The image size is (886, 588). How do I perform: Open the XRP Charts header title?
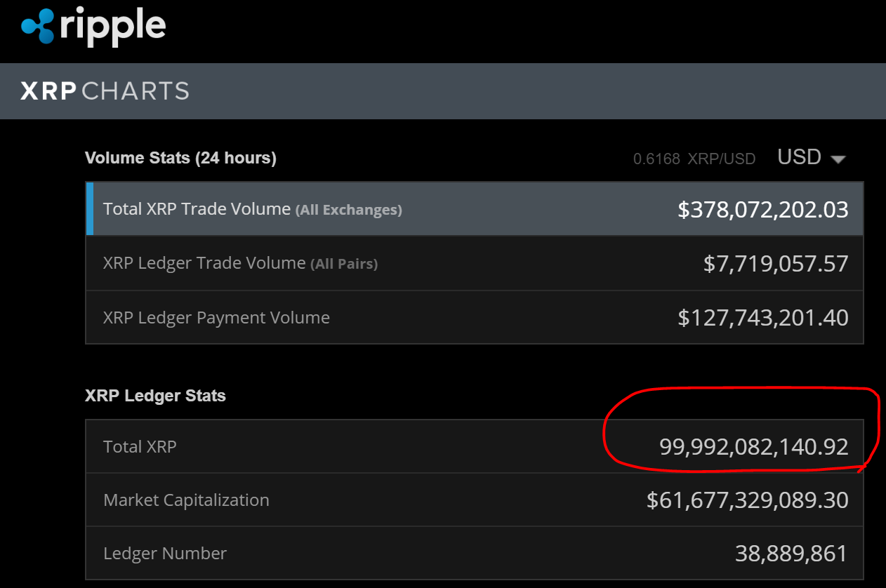pyautogui.click(x=105, y=91)
